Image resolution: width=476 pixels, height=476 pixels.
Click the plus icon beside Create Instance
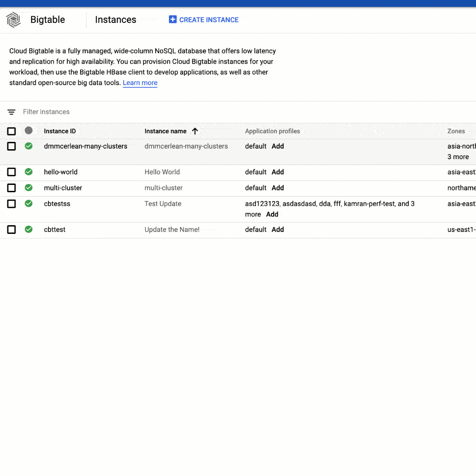coord(173,20)
